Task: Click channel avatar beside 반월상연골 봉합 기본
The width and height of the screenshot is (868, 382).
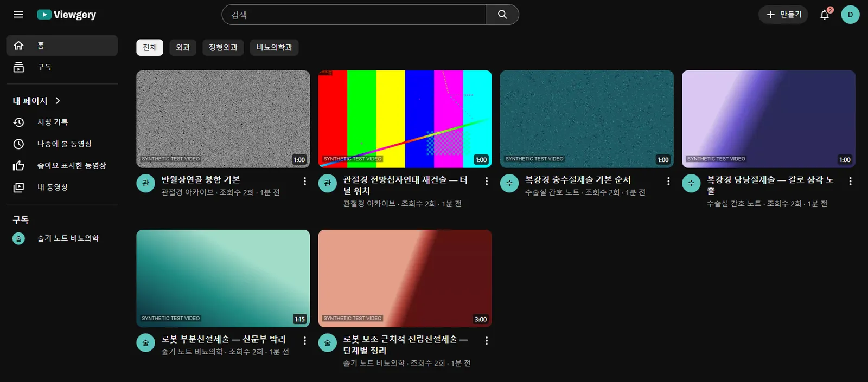Action: [x=145, y=183]
